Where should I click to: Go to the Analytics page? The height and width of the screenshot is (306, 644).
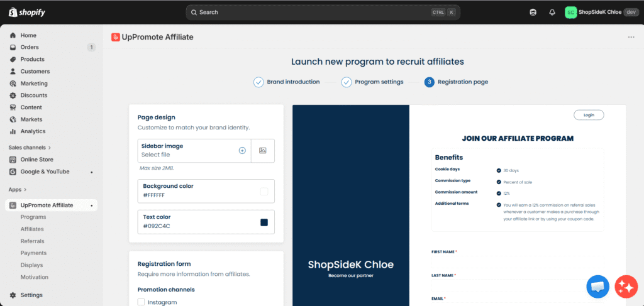[33, 131]
